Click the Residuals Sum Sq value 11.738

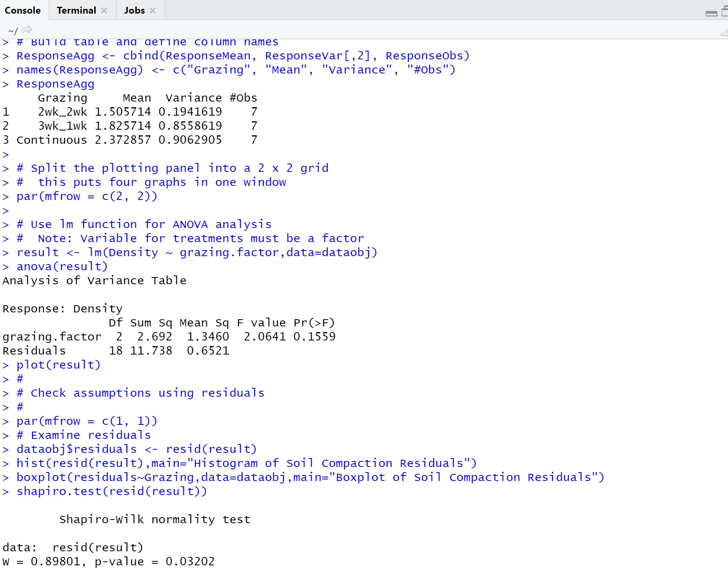151,351
